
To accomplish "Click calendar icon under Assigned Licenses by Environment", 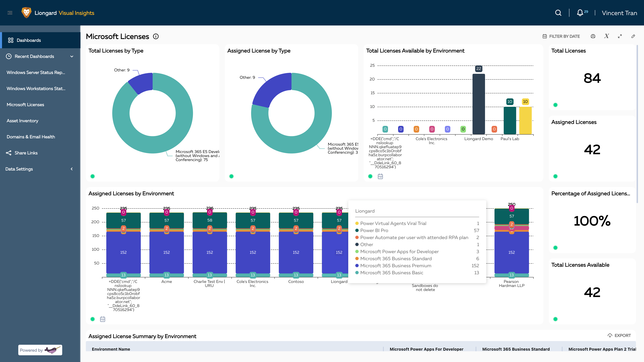I will pos(102,319).
